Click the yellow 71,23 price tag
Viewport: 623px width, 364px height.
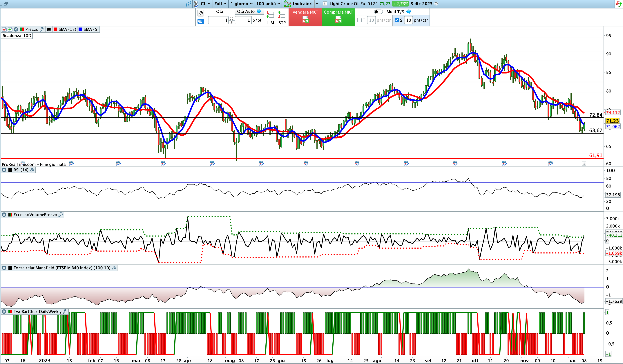(612, 121)
